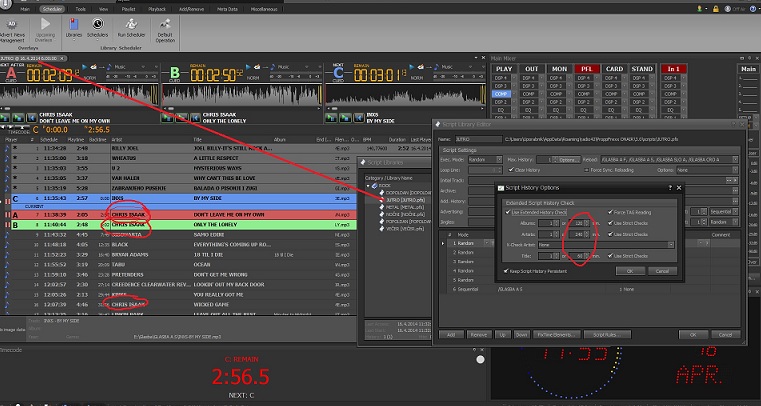
Task: Toggle Use Extended History Check checkbox
Action: [x=508, y=212]
